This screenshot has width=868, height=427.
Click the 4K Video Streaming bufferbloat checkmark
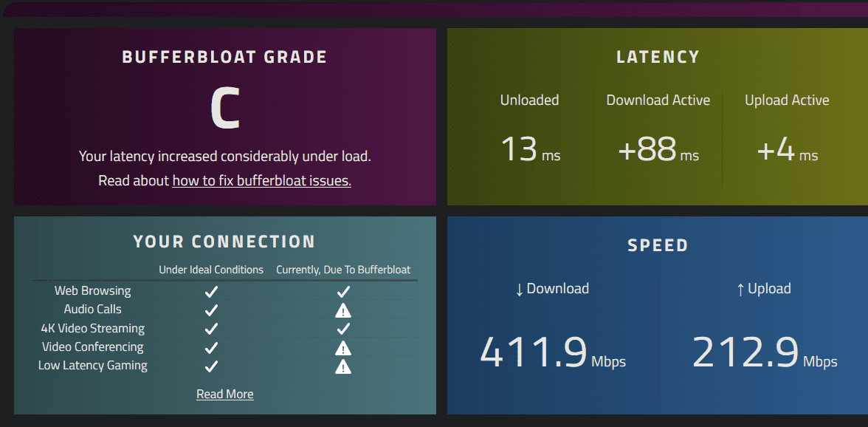click(343, 329)
